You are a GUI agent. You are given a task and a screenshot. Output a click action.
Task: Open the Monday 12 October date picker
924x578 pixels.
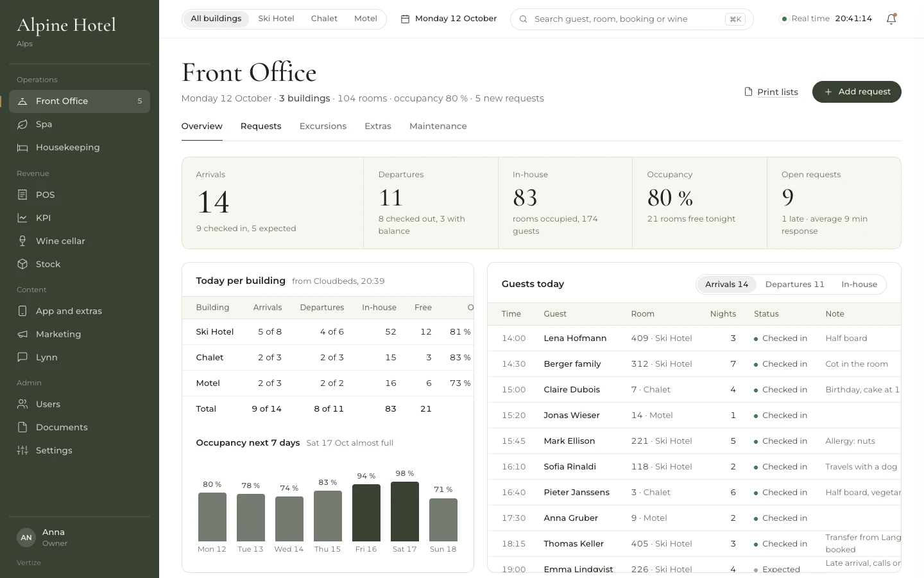coord(449,19)
